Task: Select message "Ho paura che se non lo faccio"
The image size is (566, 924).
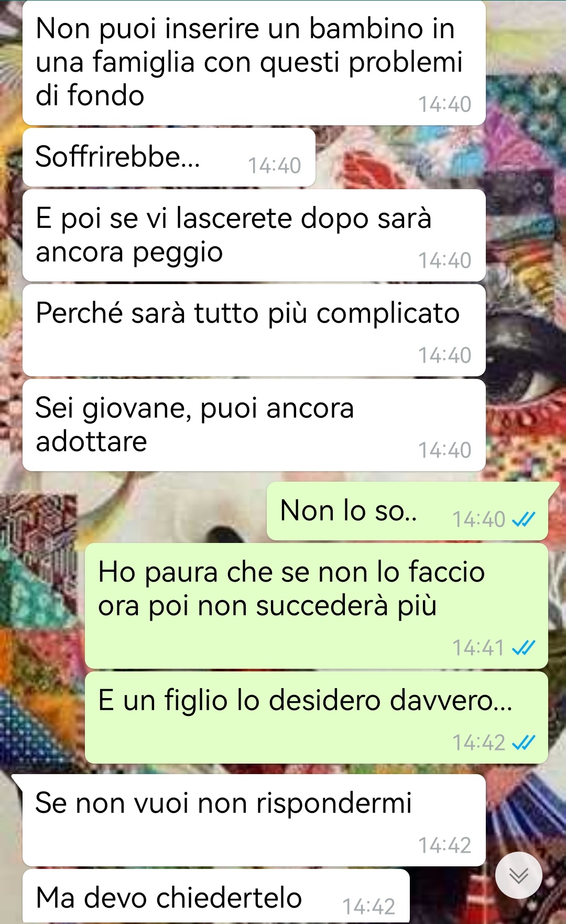Action: (x=317, y=606)
